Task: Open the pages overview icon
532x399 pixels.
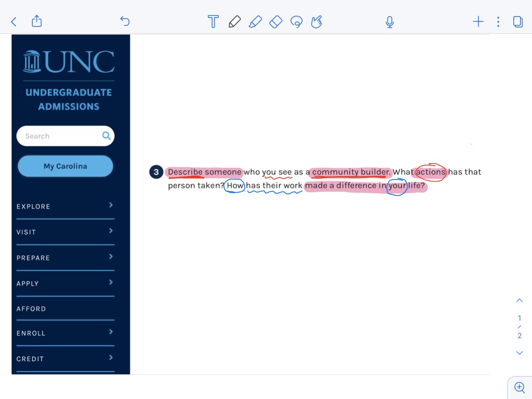Action: tap(517, 21)
